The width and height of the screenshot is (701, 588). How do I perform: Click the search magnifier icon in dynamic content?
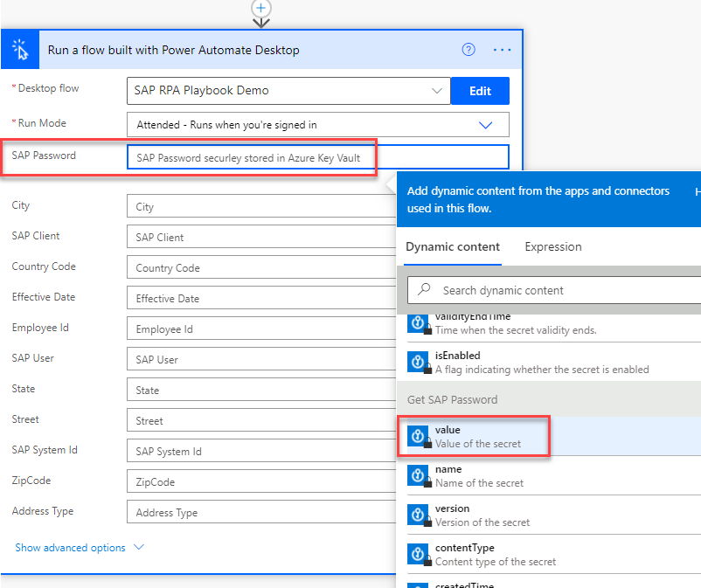(x=424, y=289)
